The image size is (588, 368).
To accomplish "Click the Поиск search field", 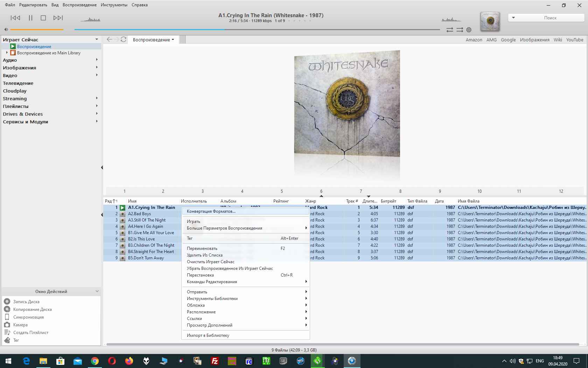I will (550, 18).
